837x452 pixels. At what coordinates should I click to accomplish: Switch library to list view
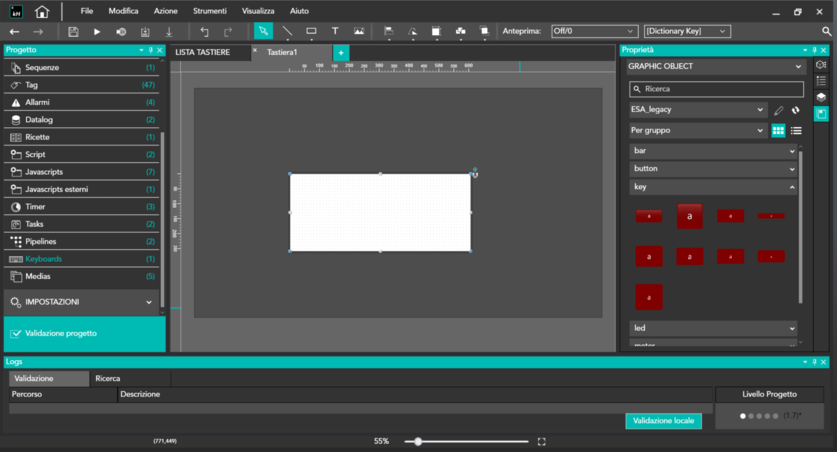coord(796,131)
